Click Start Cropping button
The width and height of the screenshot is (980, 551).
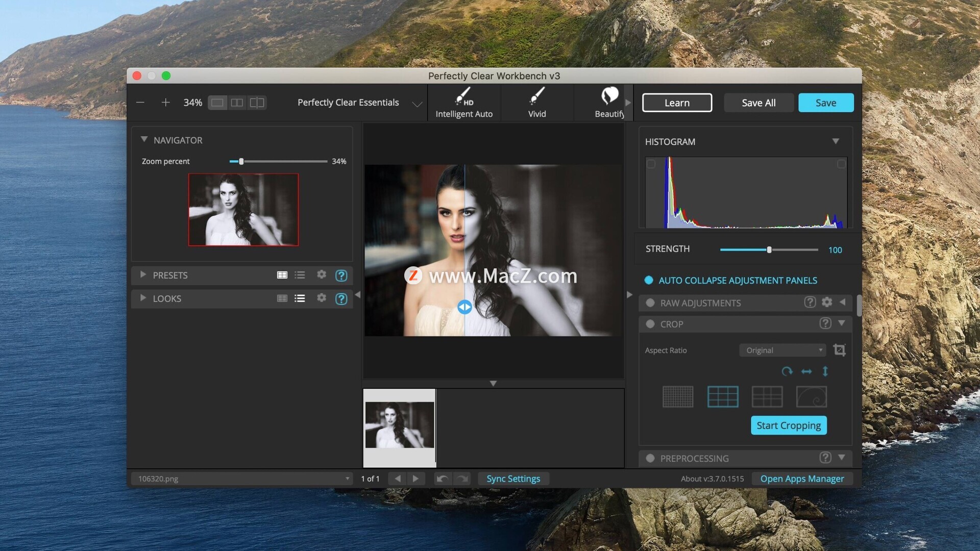789,425
